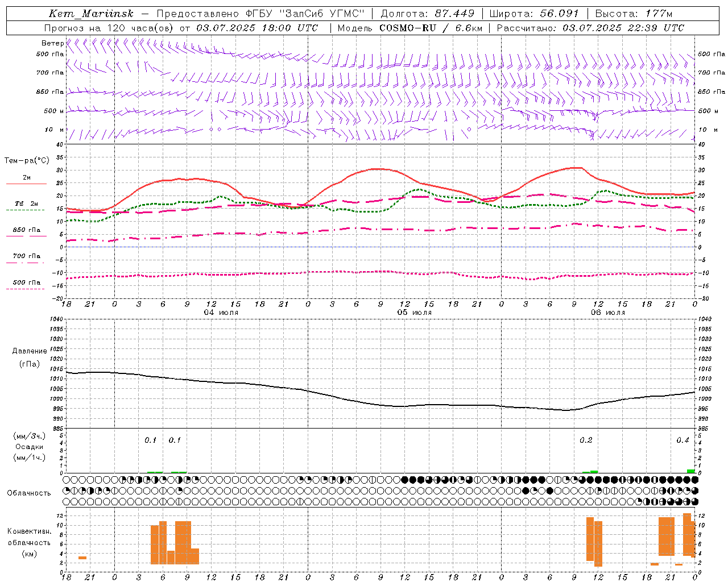The image size is (728, 582).
Task: Click the Тем-ра(°C) axis title
Action: pyautogui.click(x=27, y=161)
